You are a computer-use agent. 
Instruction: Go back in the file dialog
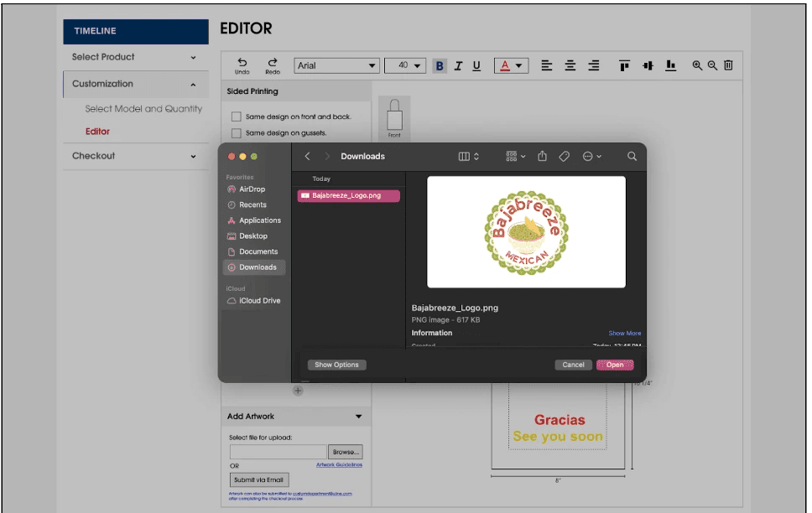pos(307,156)
